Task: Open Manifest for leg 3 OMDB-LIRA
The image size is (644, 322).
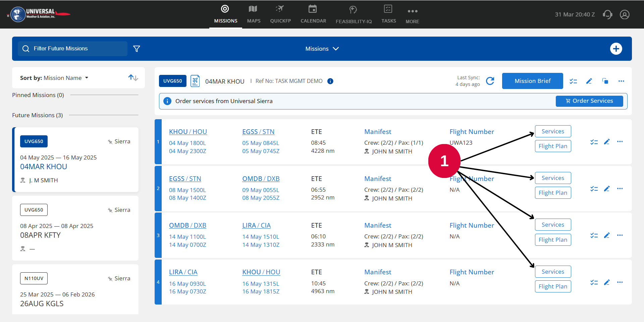Action: 378,225
